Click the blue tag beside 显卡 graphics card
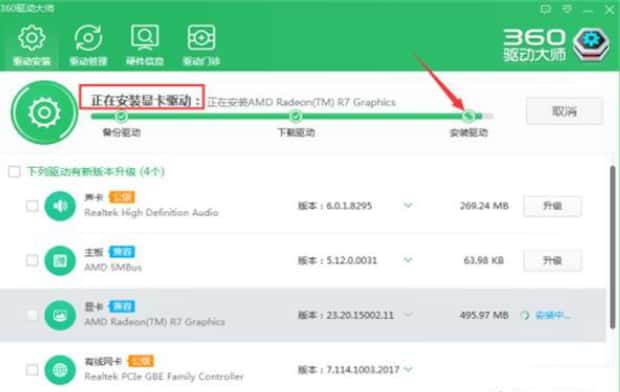This screenshot has width=620, height=392. click(x=122, y=306)
